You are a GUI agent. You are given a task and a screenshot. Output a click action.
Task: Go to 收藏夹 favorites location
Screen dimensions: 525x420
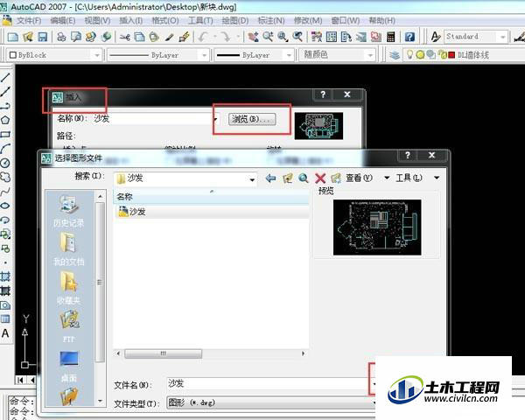pos(68,289)
